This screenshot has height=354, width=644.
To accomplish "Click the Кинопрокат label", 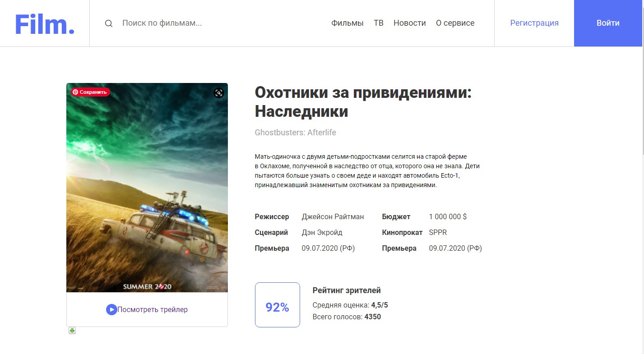I will [402, 233].
